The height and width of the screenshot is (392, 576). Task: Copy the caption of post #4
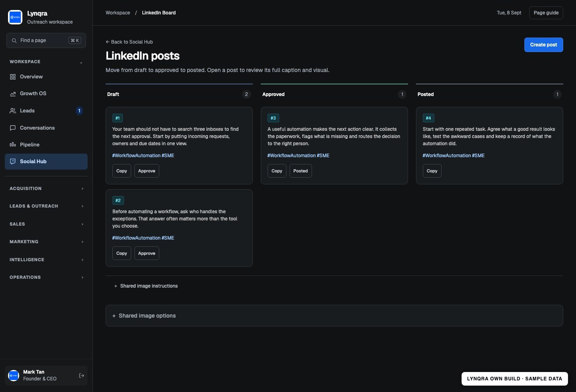432,171
